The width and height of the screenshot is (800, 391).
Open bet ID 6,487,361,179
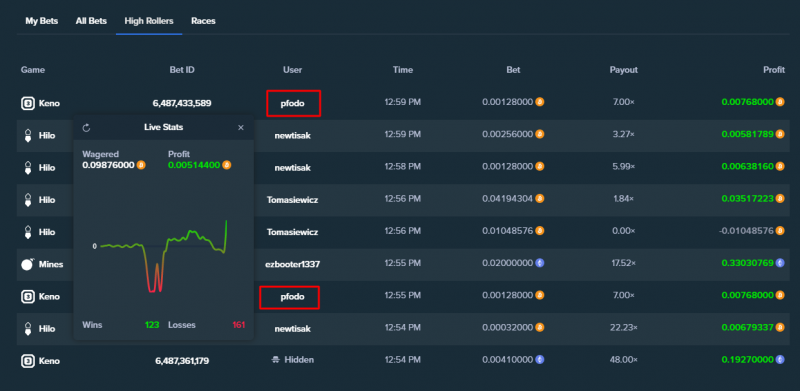pyautogui.click(x=182, y=361)
